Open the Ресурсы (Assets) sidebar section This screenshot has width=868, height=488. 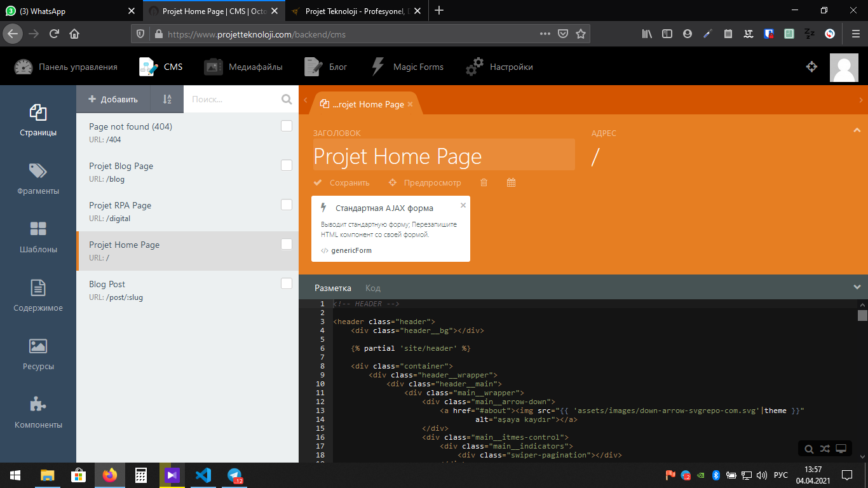click(x=38, y=354)
